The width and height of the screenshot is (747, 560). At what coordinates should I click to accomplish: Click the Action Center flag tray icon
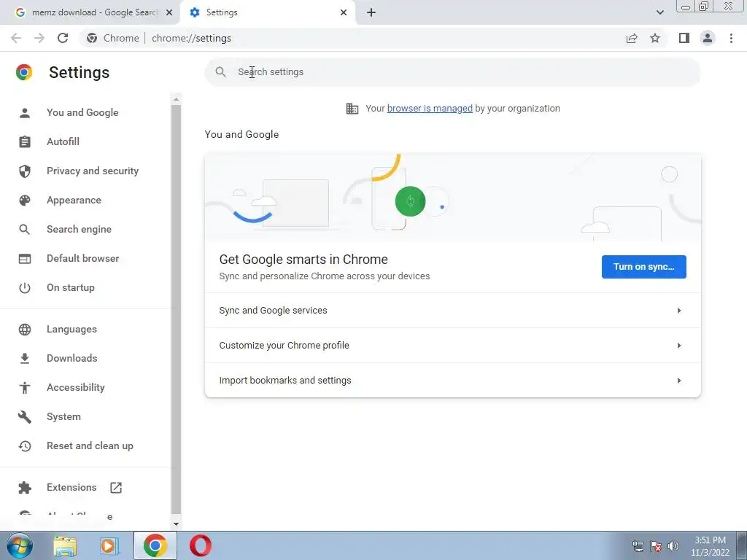tap(656, 546)
